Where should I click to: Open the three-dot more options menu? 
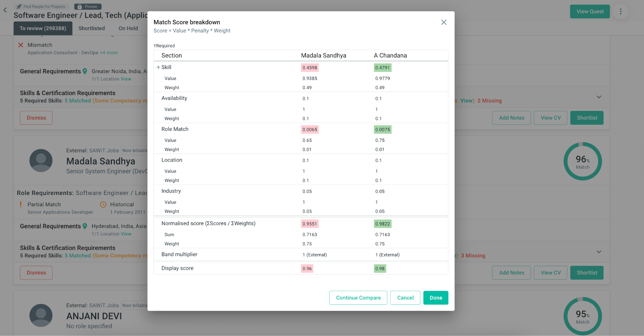click(620, 12)
